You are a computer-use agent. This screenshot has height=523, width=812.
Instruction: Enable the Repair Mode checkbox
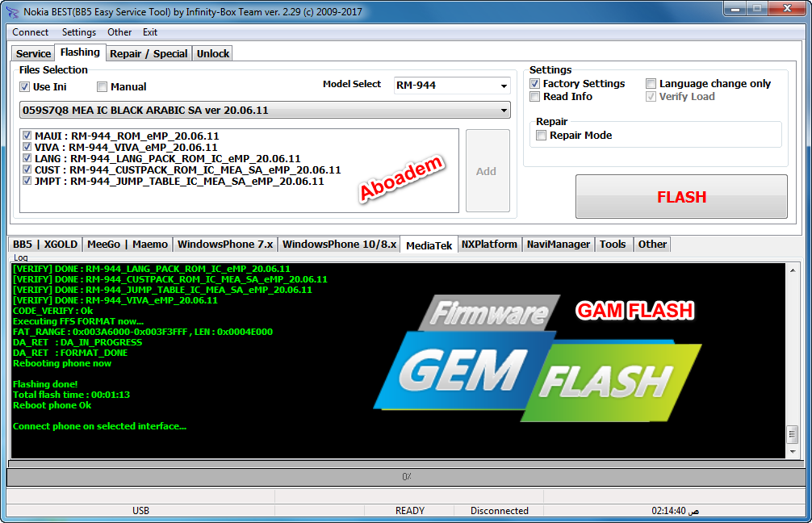(x=541, y=135)
